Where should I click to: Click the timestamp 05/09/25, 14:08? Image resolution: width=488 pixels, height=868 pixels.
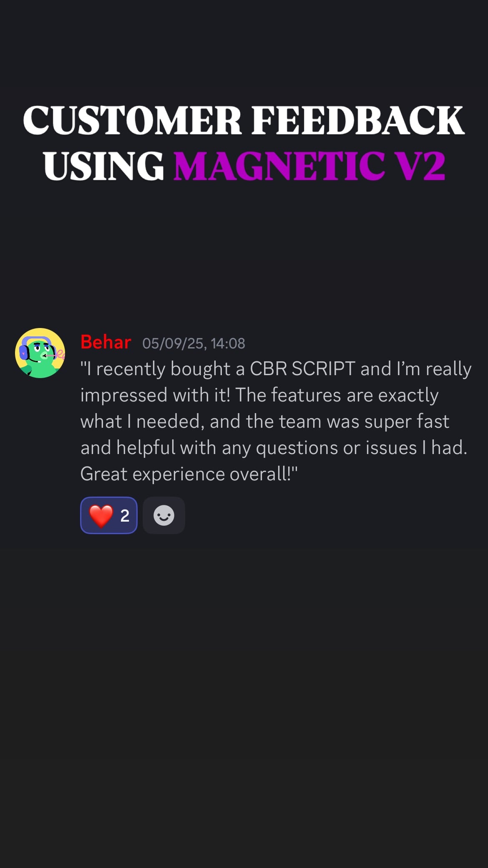click(194, 343)
